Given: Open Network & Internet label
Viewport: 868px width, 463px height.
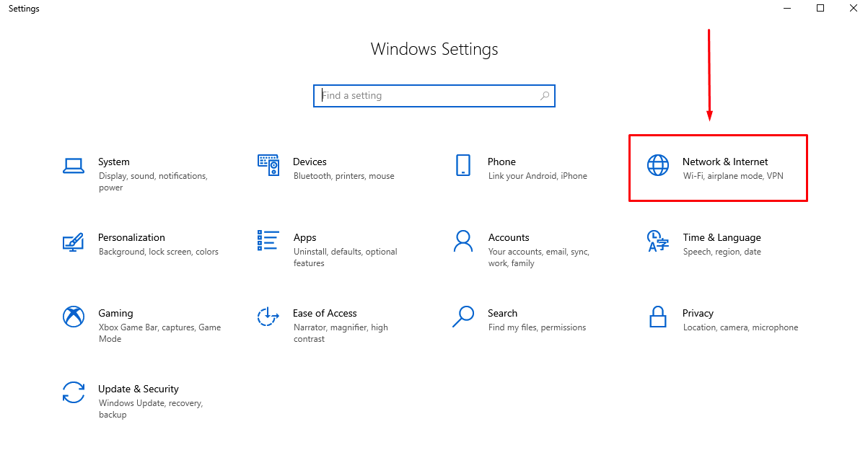Looking at the screenshot, I should (x=725, y=162).
